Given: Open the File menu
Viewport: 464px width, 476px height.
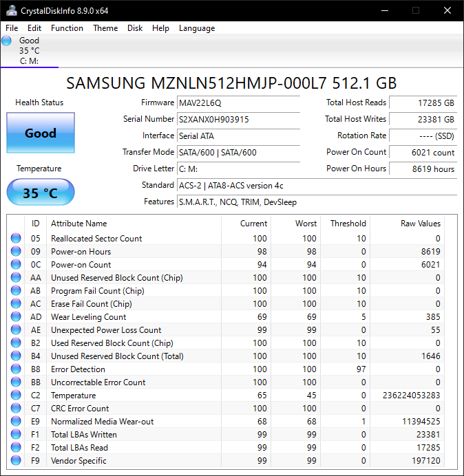Looking at the screenshot, I should 12,28.
